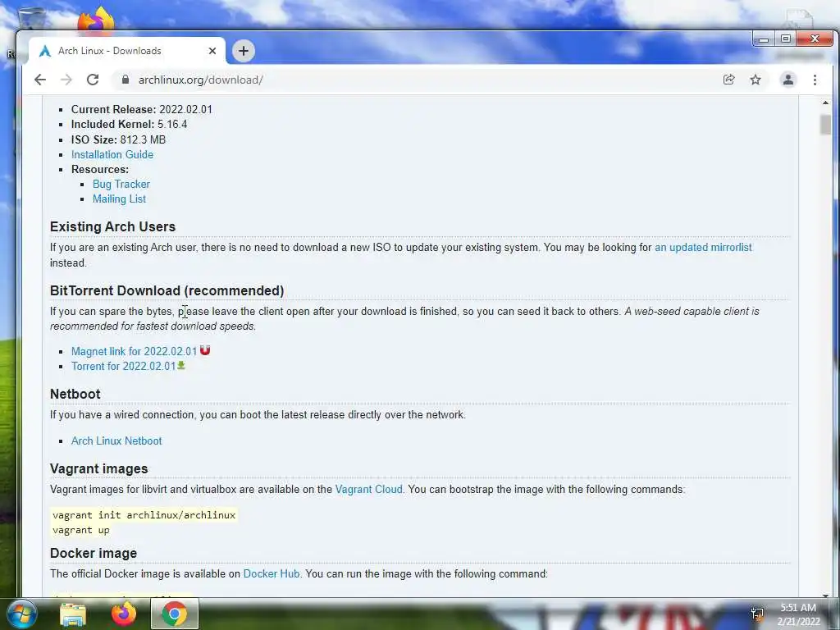This screenshot has width=840, height=630.
Task: Click the 'vagrant up' command text
Action: (x=81, y=530)
